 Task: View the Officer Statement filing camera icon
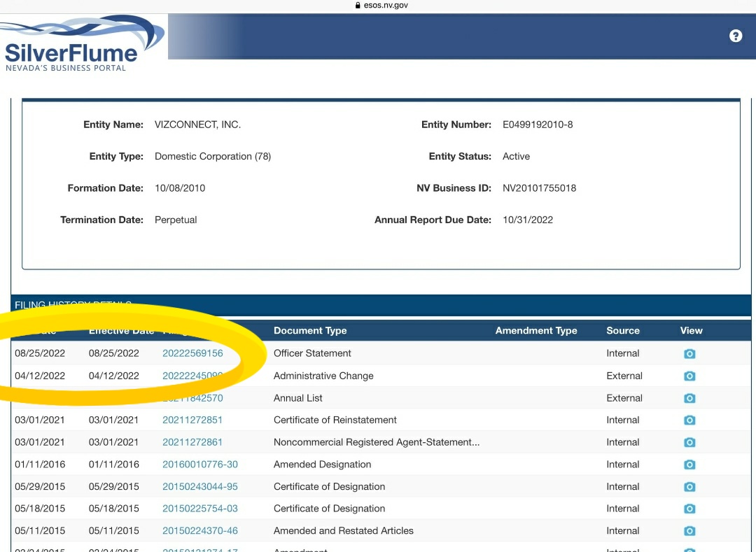point(689,353)
